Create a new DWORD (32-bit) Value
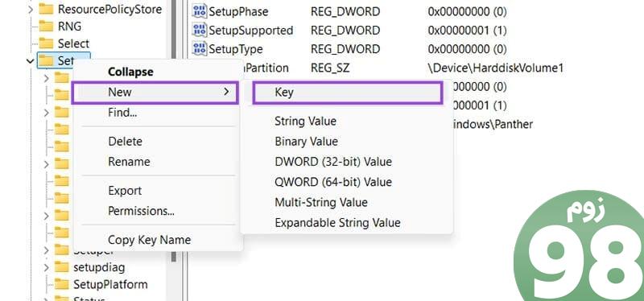The height and width of the screenshot is (301, 644). 333,162
